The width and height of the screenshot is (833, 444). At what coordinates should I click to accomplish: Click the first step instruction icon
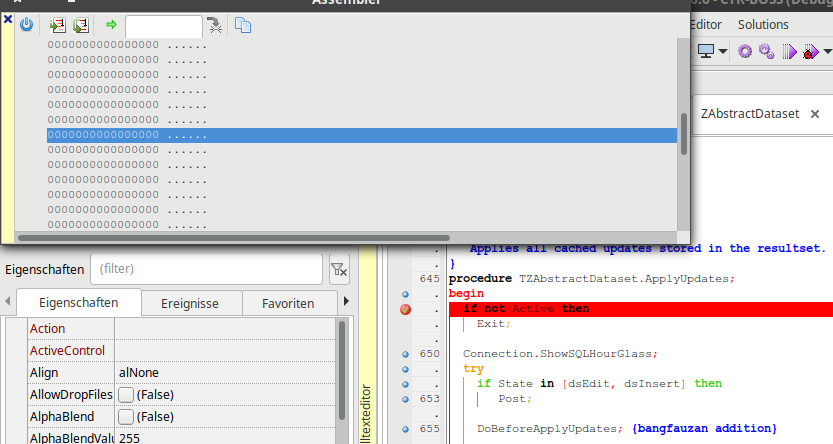(x=56, y=24)
